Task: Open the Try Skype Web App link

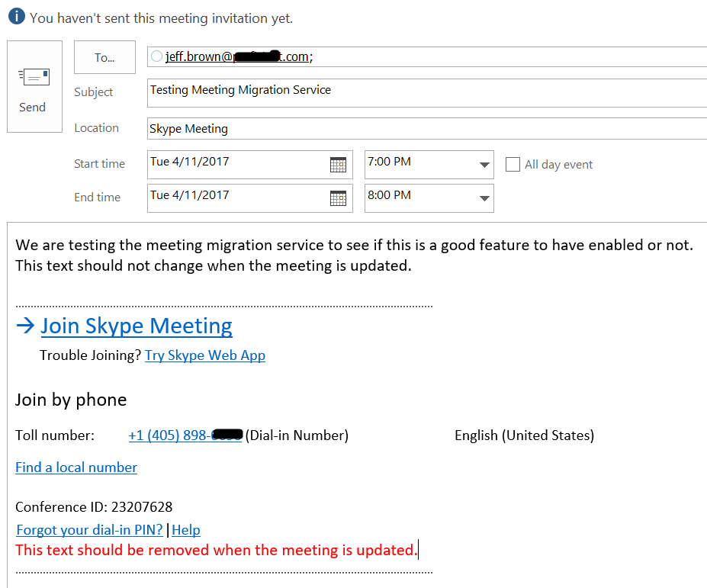Action: pos(205,355)
